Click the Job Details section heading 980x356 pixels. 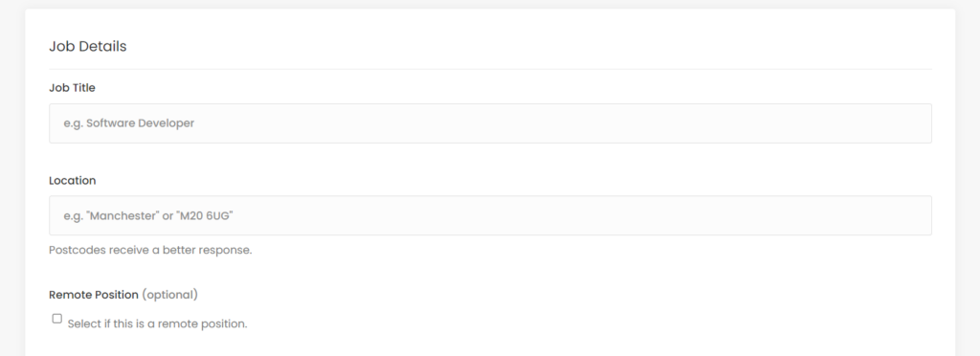(x=87, y=46)
